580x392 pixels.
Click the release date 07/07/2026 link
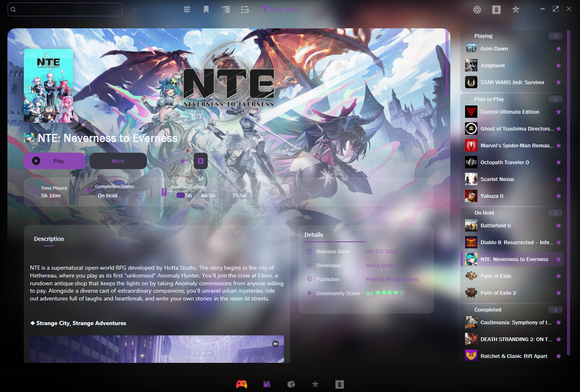tap(382, 251)
